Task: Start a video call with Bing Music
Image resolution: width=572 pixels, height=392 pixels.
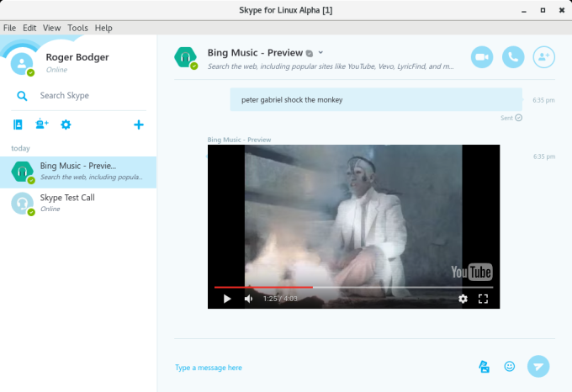Action: pyautogui.click(x=481, y=57)
